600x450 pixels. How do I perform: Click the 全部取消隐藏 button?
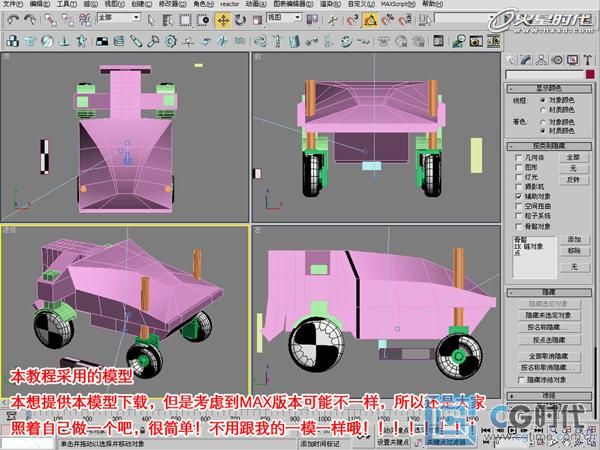point(552,355)
